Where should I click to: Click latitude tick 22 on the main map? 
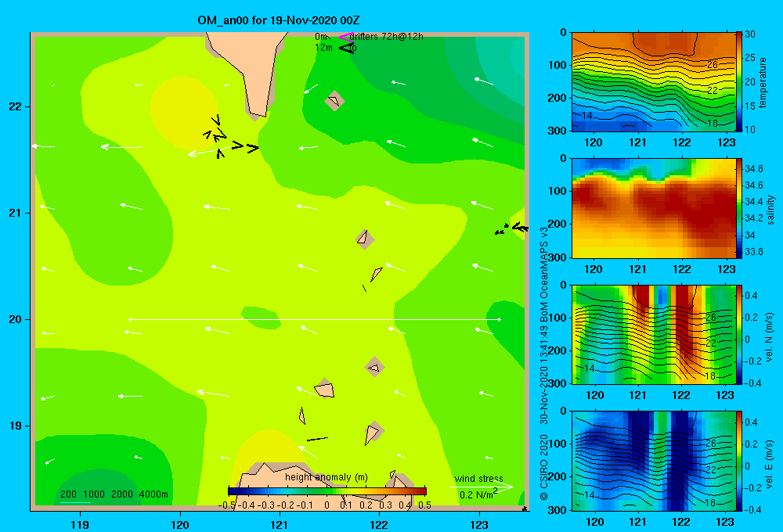[x=15, y=107]
